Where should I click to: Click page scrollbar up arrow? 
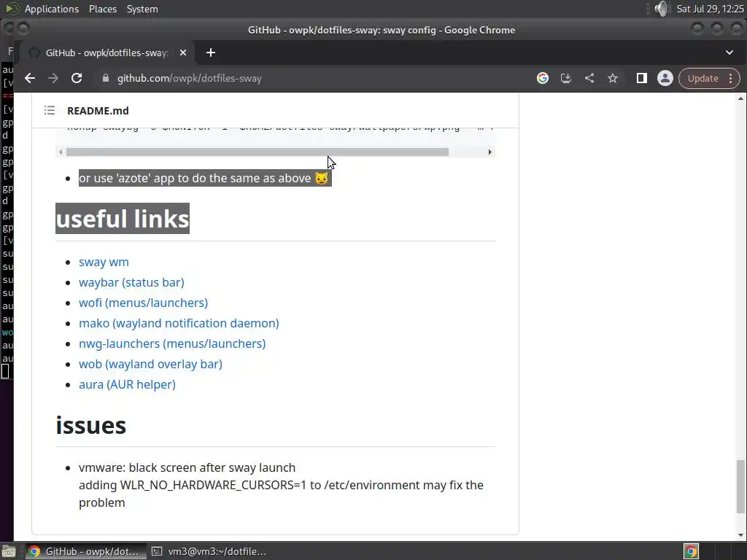(740, 98)
